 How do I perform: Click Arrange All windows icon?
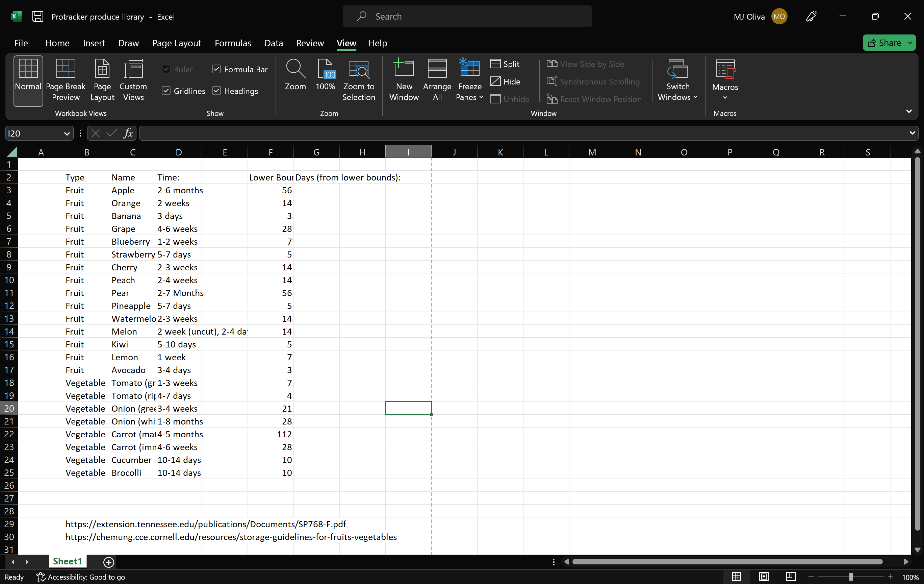437,69
